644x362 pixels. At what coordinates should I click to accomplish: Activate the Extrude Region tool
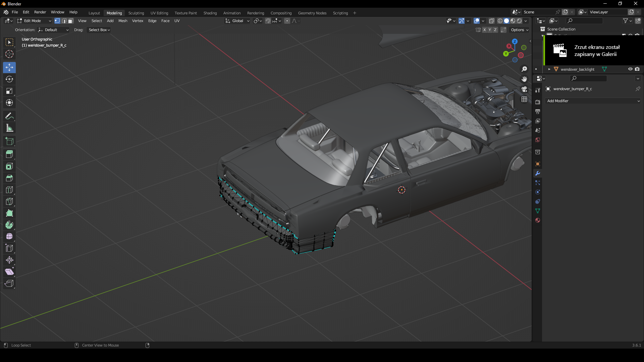pos(9,154)
